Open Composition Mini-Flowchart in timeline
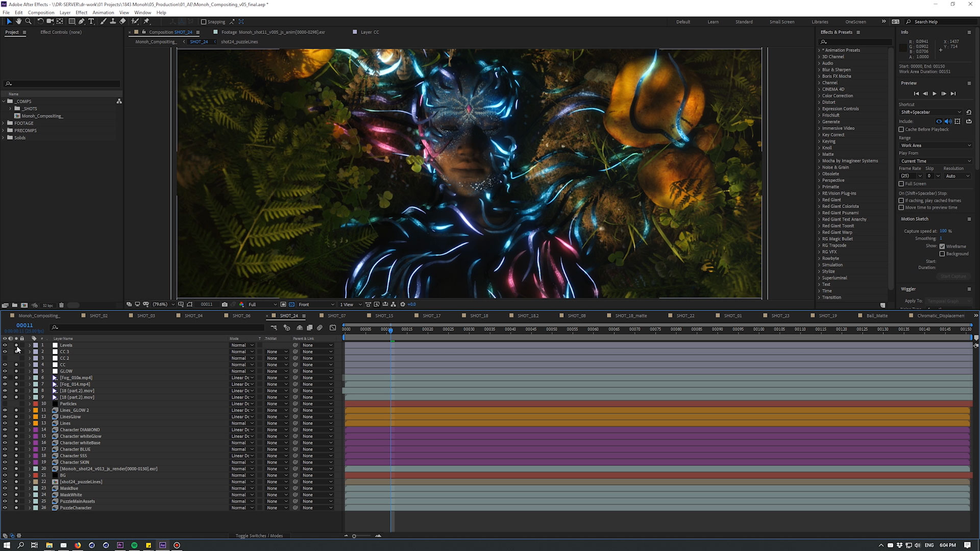Image resolution: width=980 pixels, height=551 pixels. click(x=274, y=328)
